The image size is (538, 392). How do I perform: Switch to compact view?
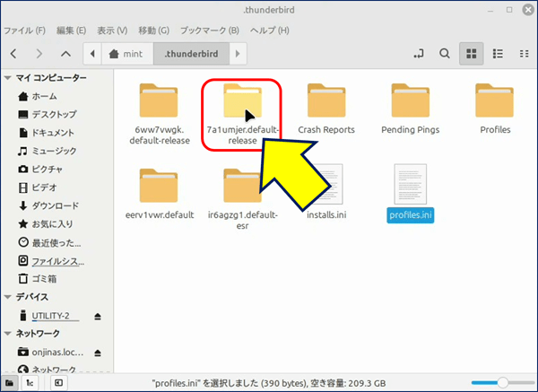(524, 54)
